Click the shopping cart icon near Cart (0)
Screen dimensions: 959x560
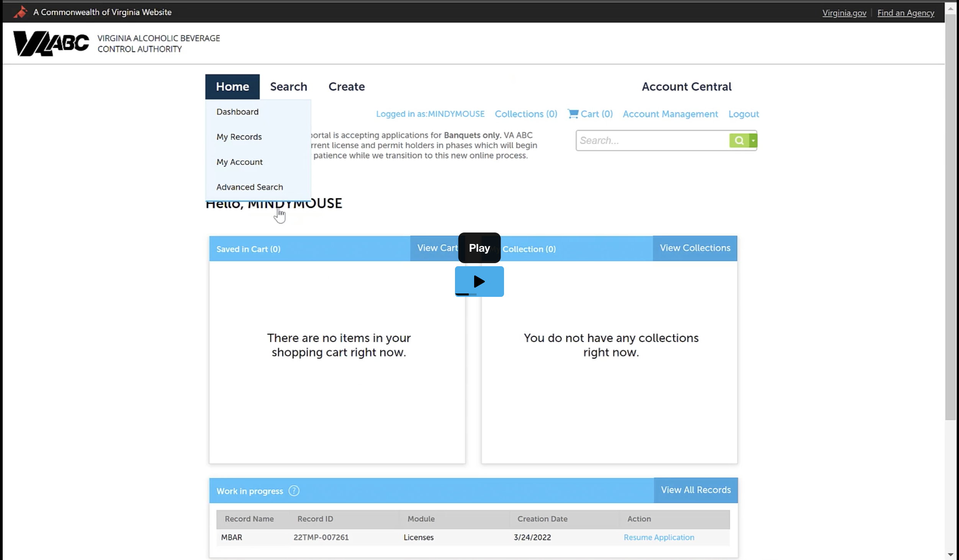(572, 114)
